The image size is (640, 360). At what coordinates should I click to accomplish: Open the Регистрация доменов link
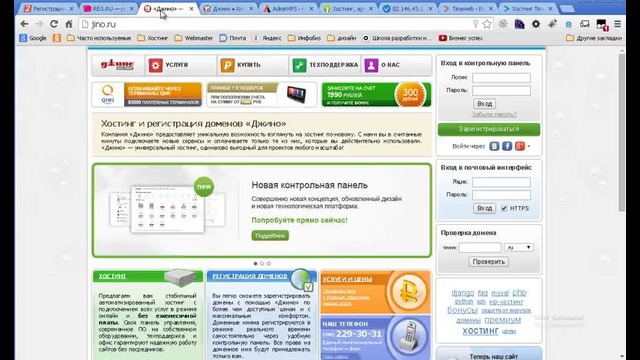coord(250,276)
